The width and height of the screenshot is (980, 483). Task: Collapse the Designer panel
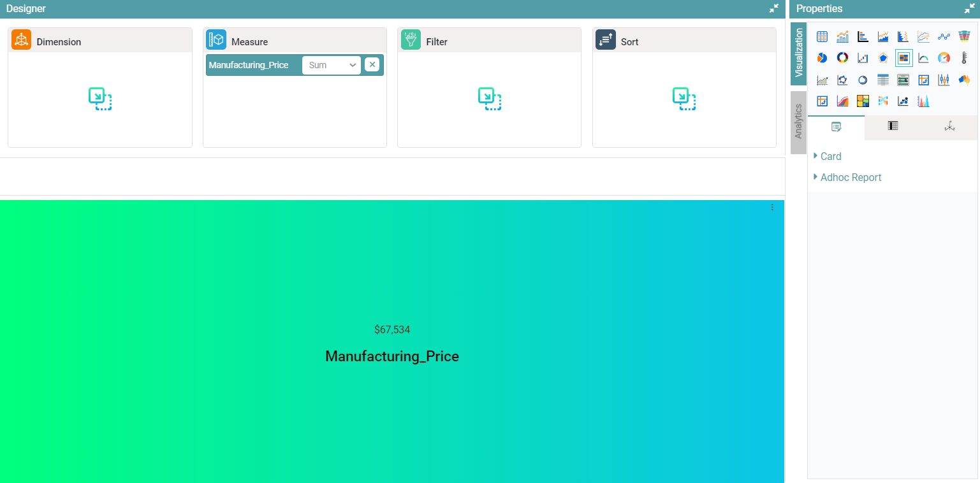(x=773, y=8)
